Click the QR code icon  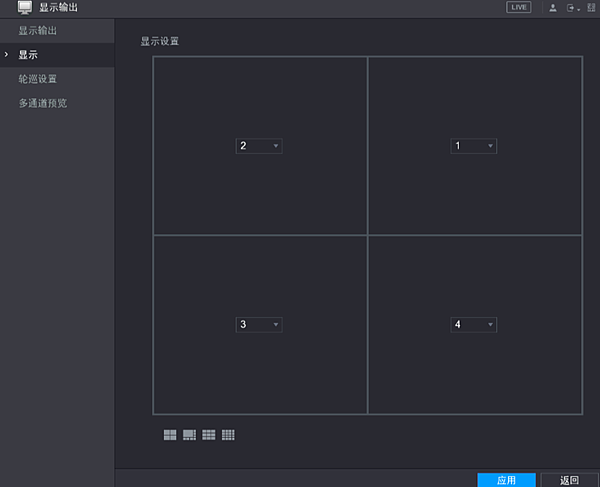coord(591,8)
